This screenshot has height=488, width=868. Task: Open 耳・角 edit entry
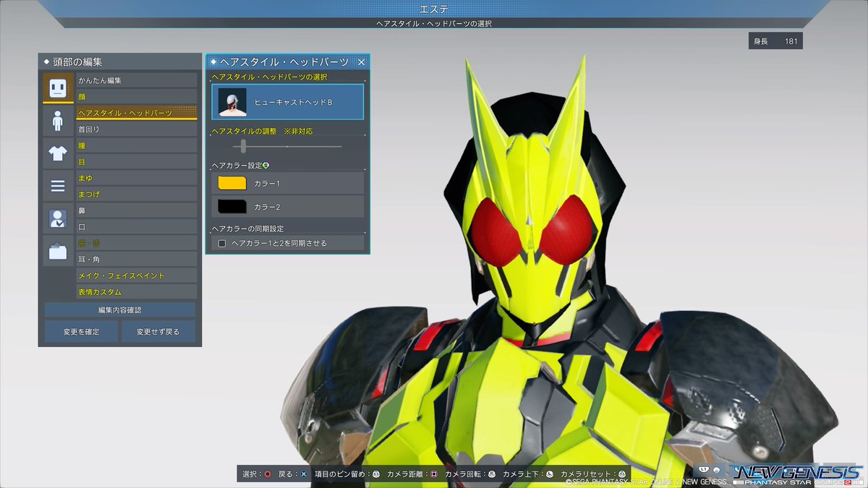[137, 260]
